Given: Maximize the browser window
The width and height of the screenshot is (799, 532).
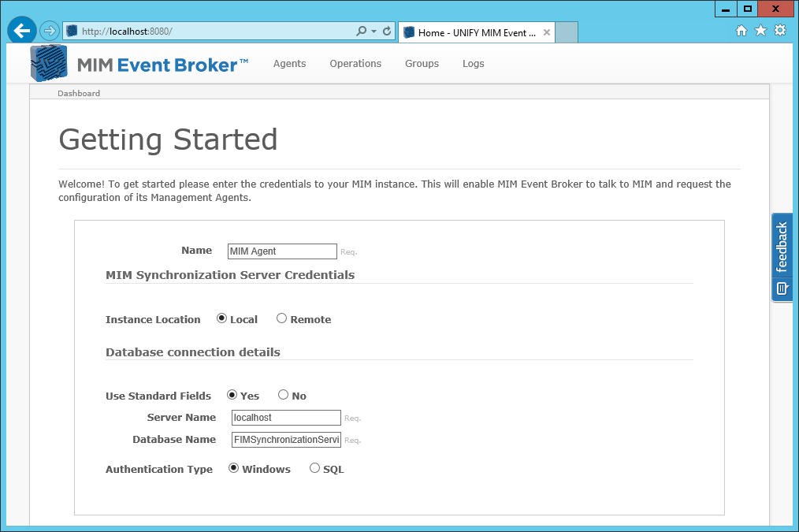Looking at the screenshot, I should click(747, 9).
